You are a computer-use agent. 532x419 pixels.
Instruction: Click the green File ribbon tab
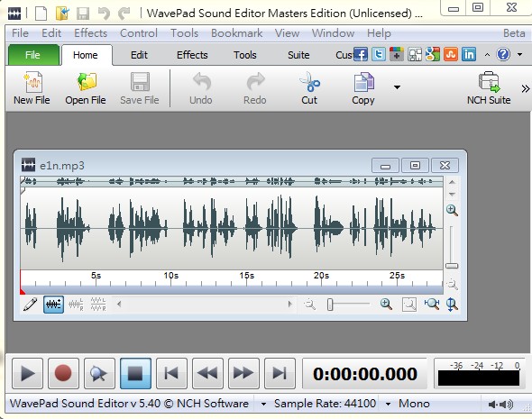32,55
